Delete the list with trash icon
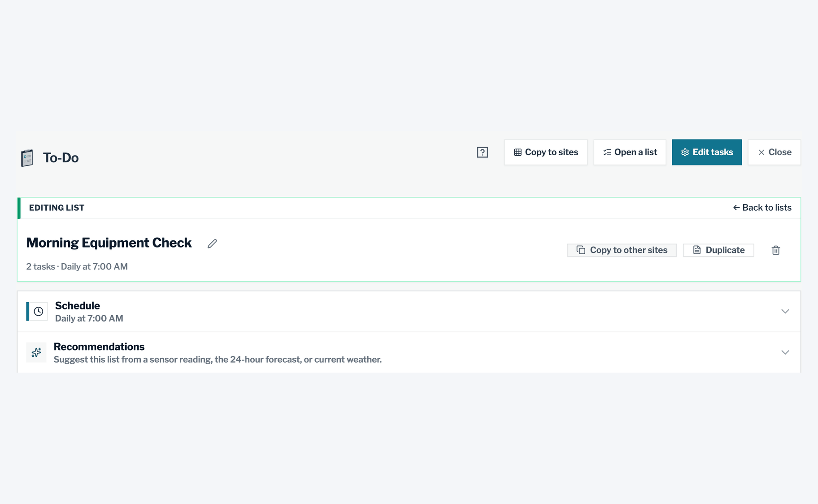818x504 pixels. [776, 250]
